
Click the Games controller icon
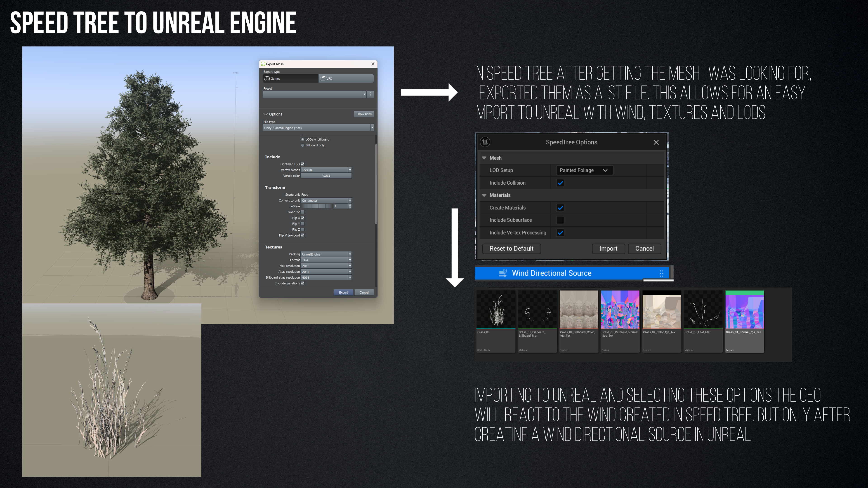click(267, 78)
